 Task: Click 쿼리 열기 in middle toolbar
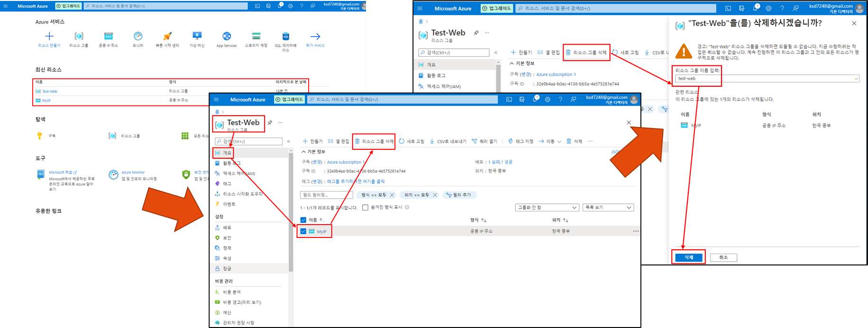pos(484,141)
